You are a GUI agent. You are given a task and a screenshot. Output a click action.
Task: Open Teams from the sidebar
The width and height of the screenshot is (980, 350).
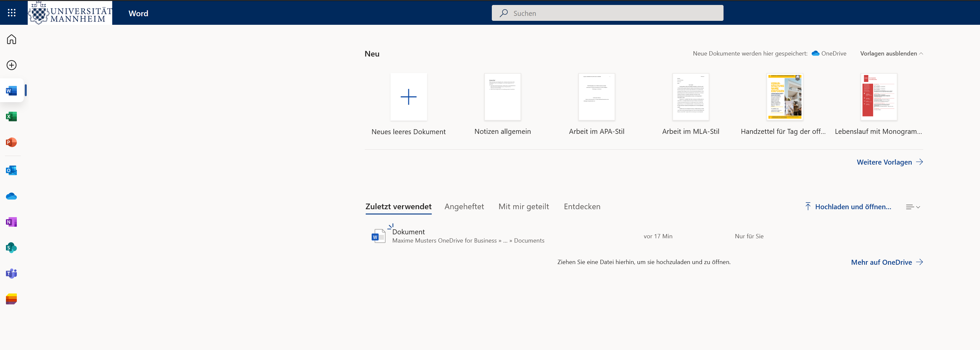pyautogui.click(x=12, y=273)
